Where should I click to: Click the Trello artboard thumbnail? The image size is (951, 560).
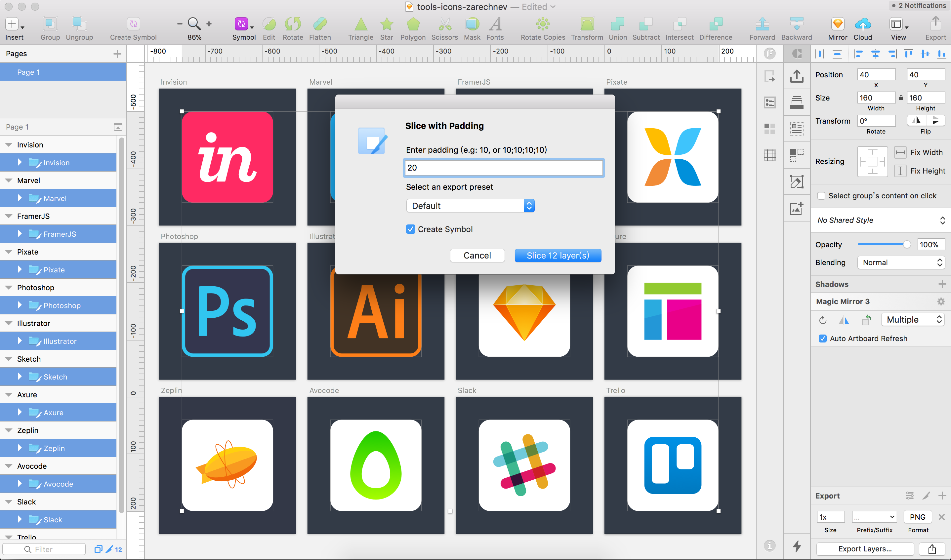(673, 465)
